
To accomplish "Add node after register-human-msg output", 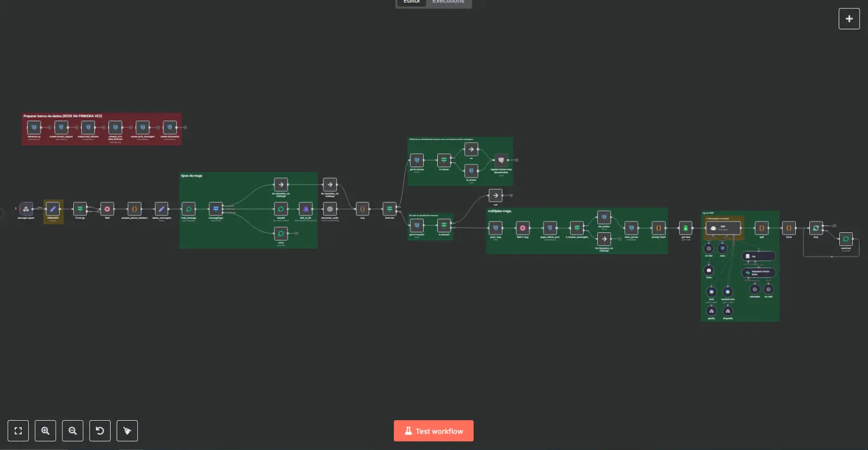I will 516,160.
